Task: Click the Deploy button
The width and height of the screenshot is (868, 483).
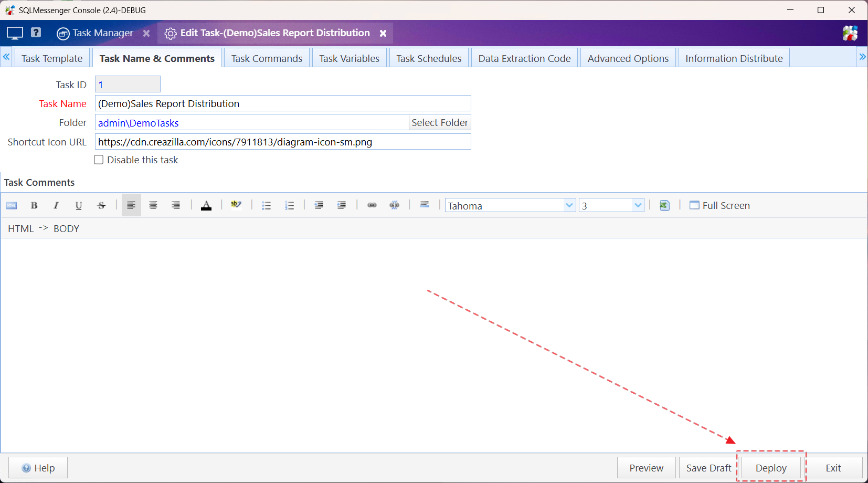Action: pyautogui.click(x=770, y=467)
